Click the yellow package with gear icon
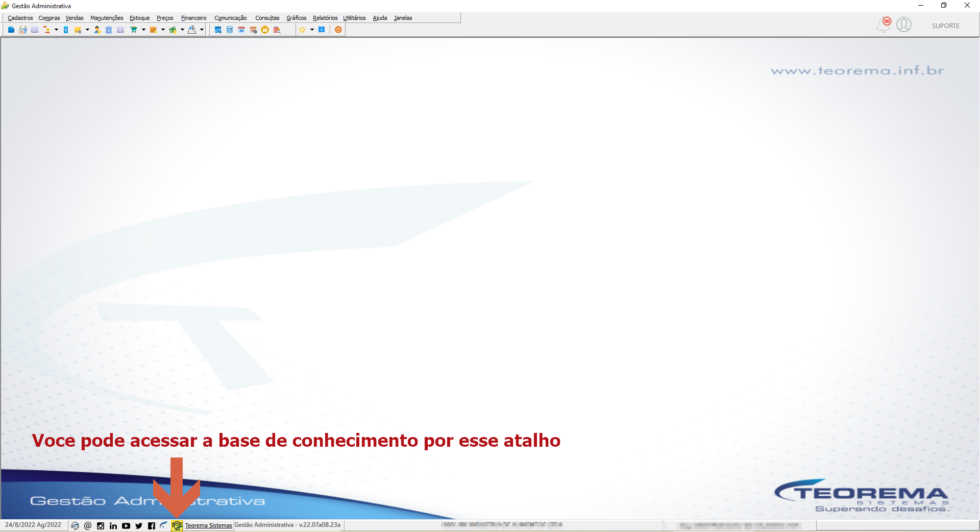The image size is (980, 532). (x=78, y=30)
